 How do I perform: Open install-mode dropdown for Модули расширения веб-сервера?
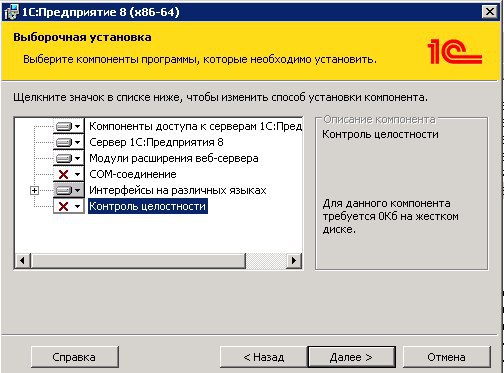point(68,158)
